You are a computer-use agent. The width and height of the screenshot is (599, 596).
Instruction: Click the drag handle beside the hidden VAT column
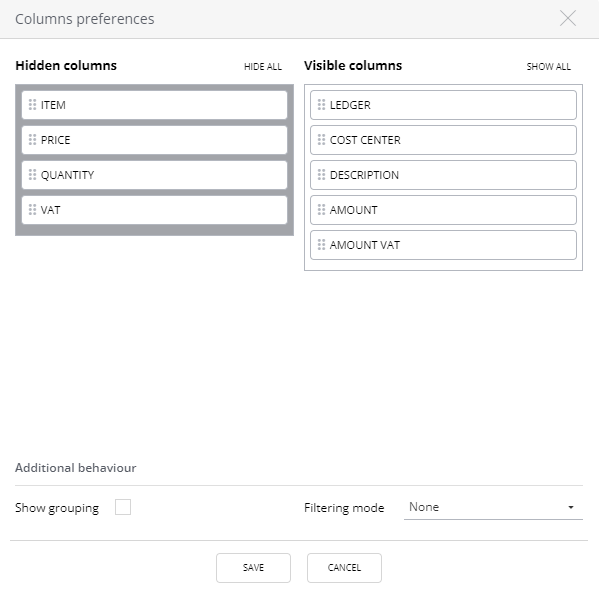coord(32,210)
